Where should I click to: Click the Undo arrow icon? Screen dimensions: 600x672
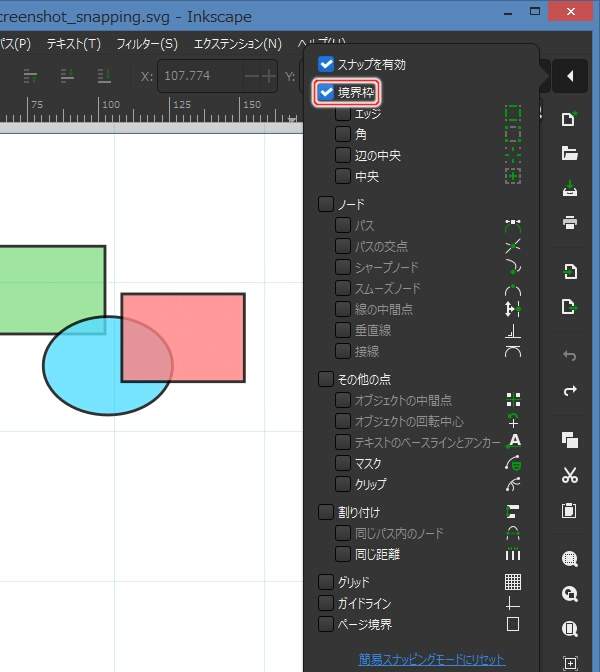570,356
